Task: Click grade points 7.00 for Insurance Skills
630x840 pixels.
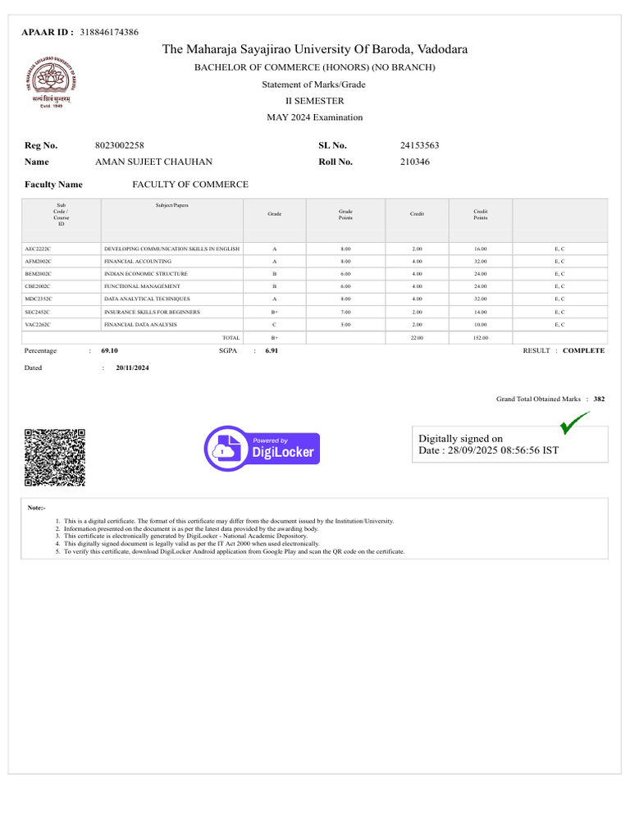Action: coord(345,312)
